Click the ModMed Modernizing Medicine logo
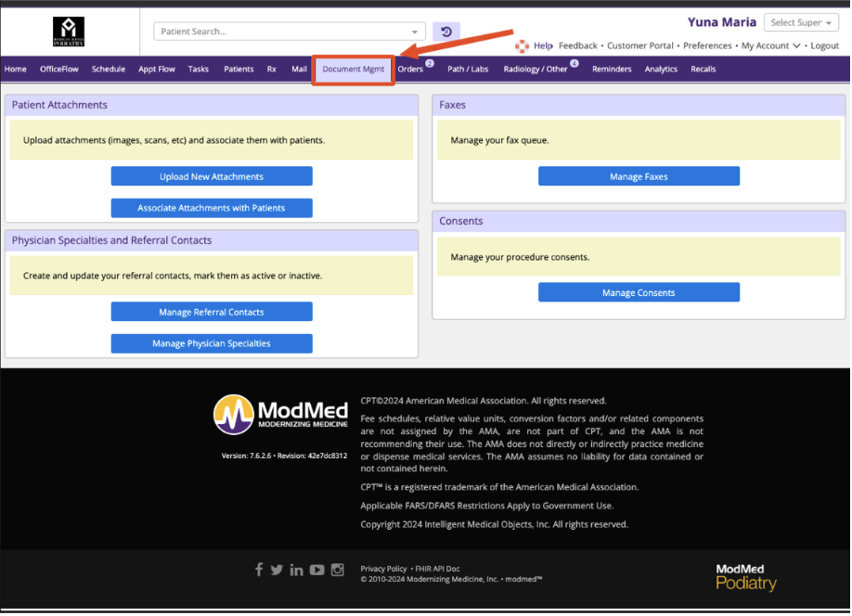 (280, 415)
